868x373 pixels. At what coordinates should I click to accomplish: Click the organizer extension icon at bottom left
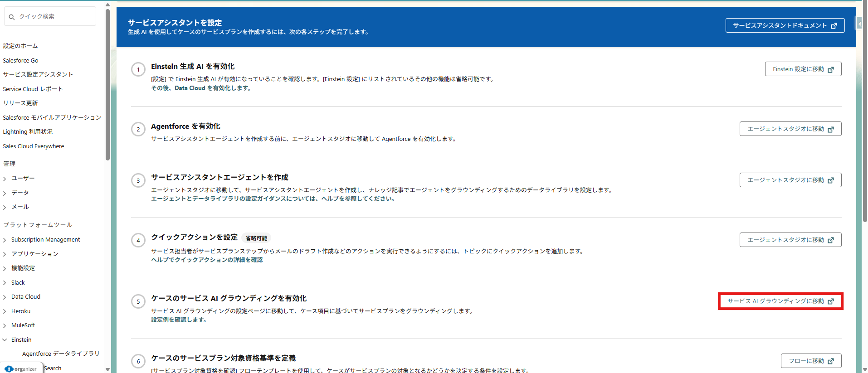coord(9,369)
